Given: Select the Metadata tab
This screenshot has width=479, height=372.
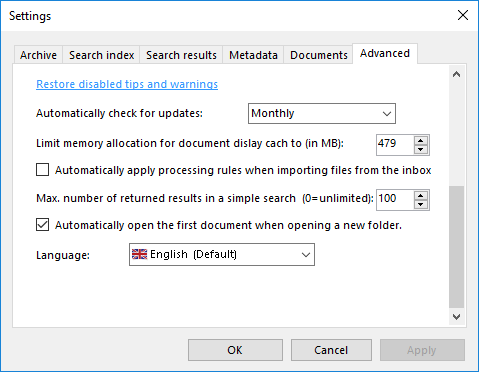Looking at the screenshot, I should point(253,55).
